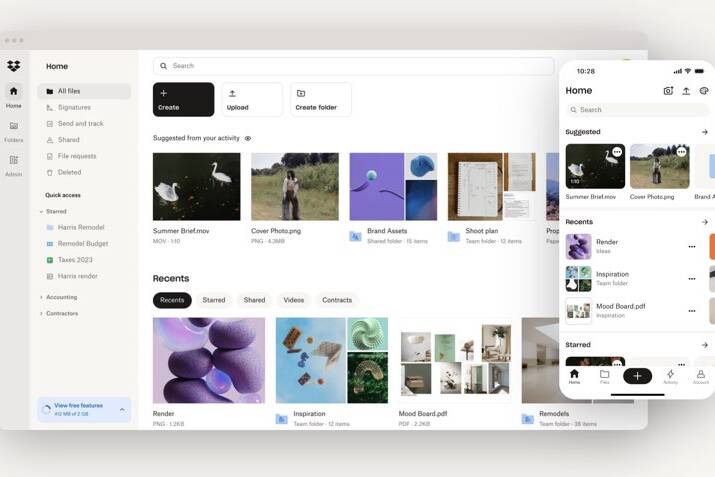715x477 pixels.
Task: Tap Activity lightning tab in mobile bar
Action: (x=670, y=377)
